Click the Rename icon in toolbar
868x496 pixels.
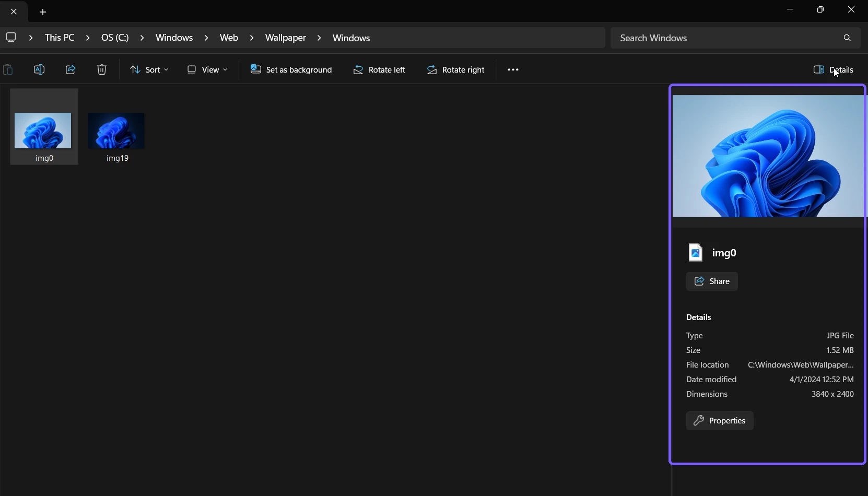tap(39, 69)
